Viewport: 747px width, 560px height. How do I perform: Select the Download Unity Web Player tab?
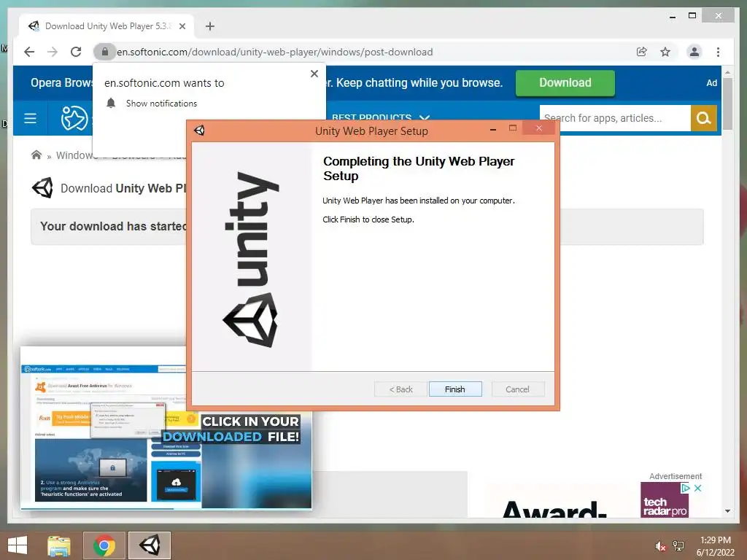tap(107, 26)
